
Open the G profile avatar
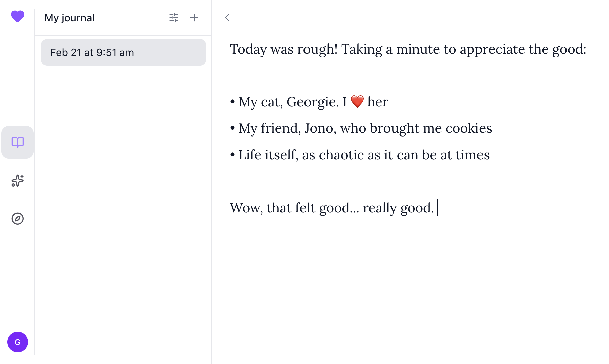[18, 342]
